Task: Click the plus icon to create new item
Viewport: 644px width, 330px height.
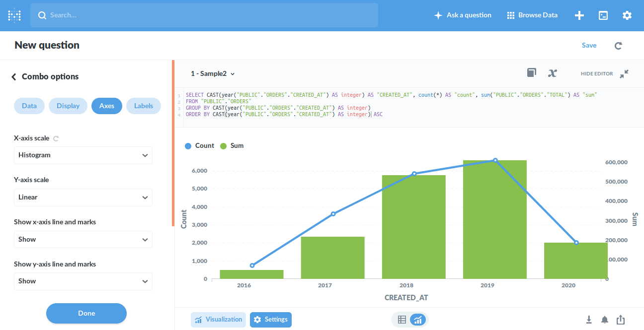Action: tap(579, 15)
